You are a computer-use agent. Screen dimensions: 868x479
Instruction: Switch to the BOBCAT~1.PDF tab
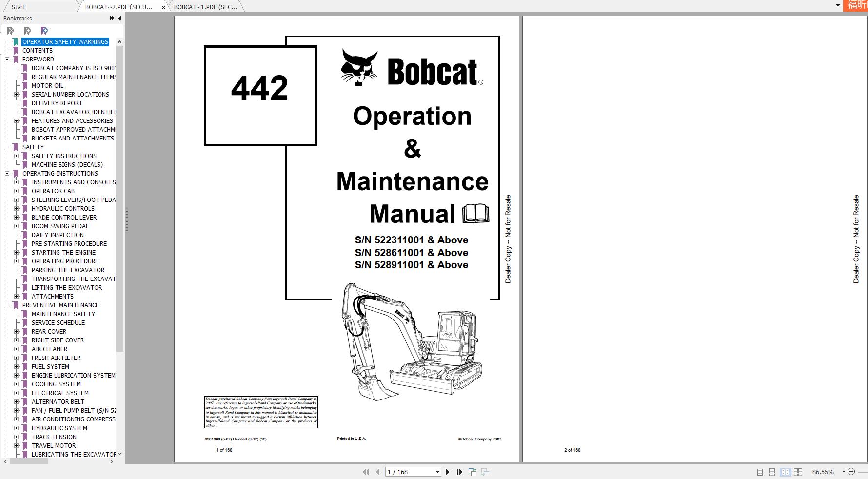click(205, 7)
